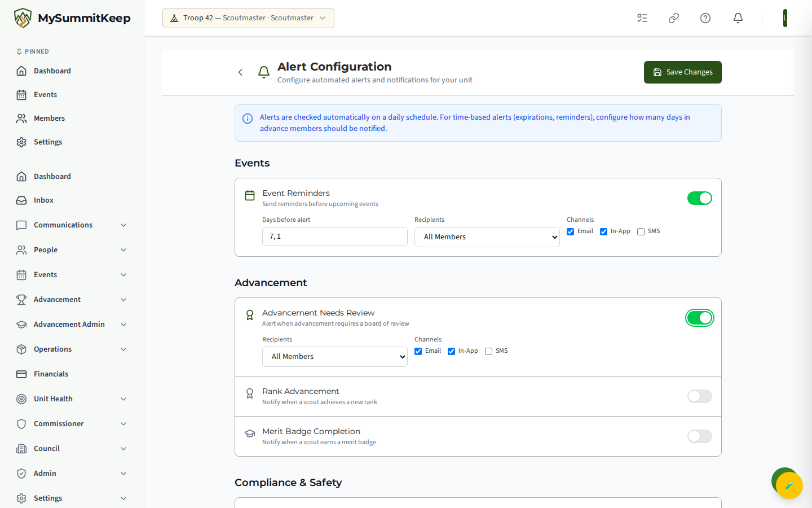Click the calendar icon beside Event Reminders
Screen dimensions: 812x508
(250, 195)
